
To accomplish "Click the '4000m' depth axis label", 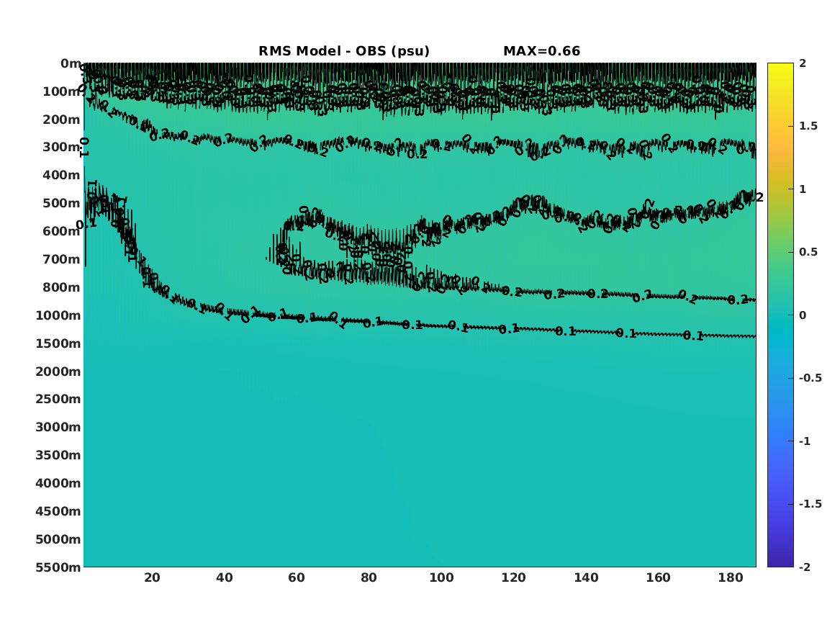I will 58,483.
